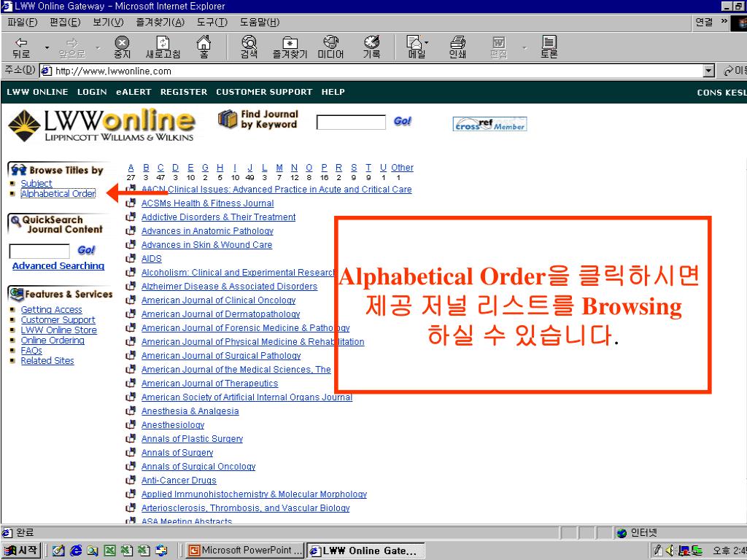The height and width of the screenshot is (560, 747).
Task: Click the Alphabetical Order link
Action: point(58,193)
